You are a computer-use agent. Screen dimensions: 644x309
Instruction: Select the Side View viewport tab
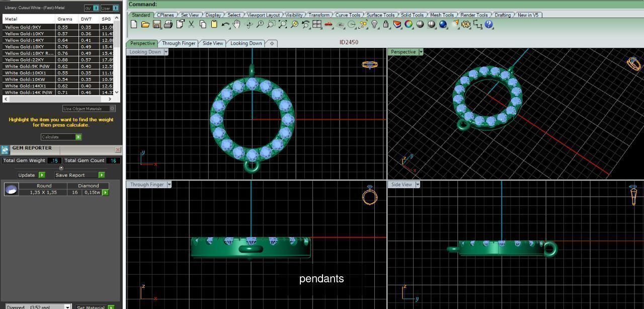click(x=213, y=43)
